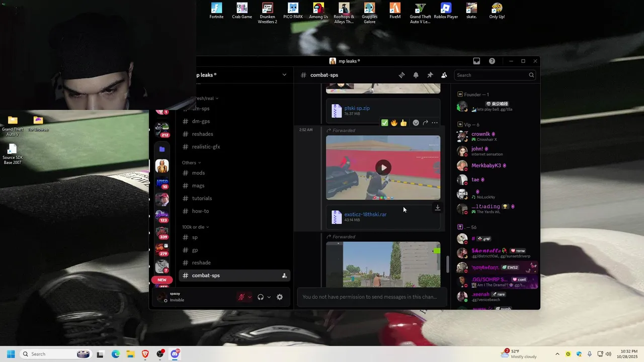Screen dimensions: 644x362
Task: Focus the Discord Search field
Action: (x=495, y=75)
